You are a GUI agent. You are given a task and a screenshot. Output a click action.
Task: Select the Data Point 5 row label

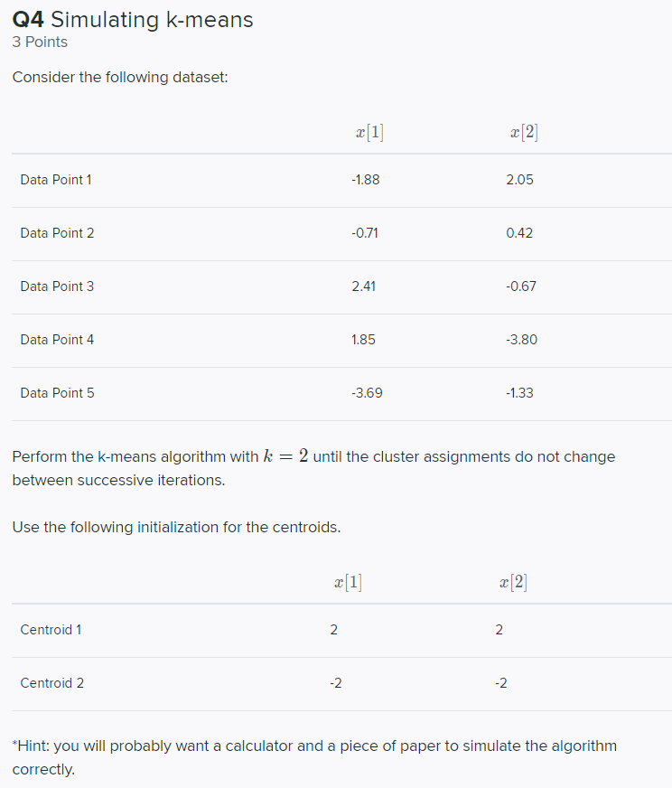tap(57, 393)
